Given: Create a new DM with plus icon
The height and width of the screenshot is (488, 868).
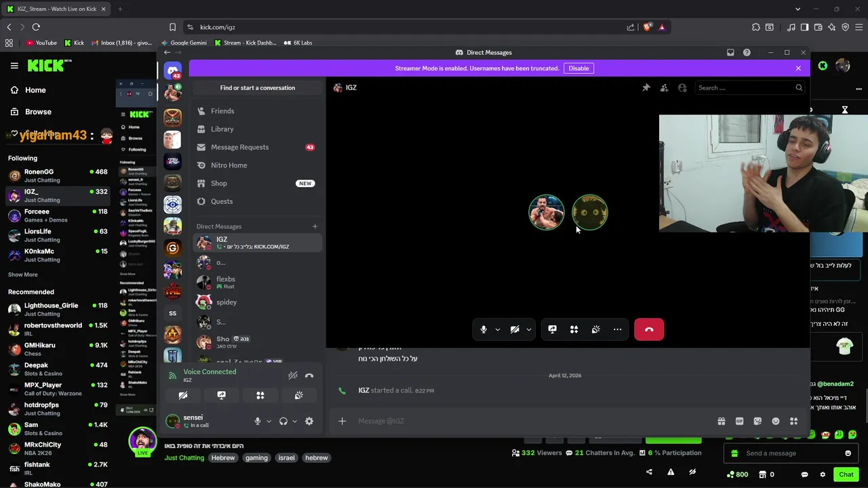Looking at the screenshot, I should (315, 226).
